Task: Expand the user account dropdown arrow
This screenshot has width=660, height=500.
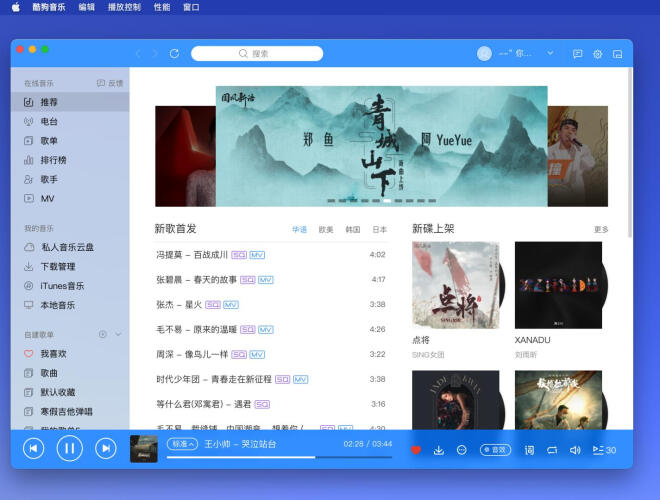Action: click(550, 53)
